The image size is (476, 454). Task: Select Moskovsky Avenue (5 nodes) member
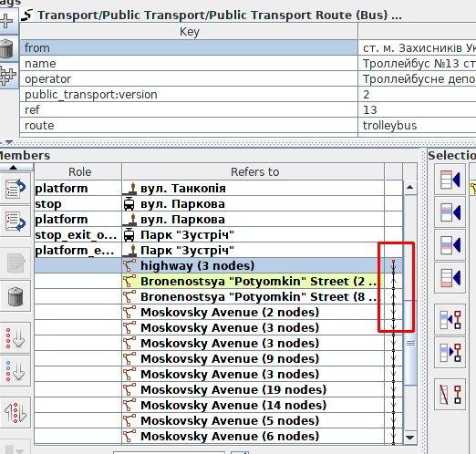click(219, 420)
